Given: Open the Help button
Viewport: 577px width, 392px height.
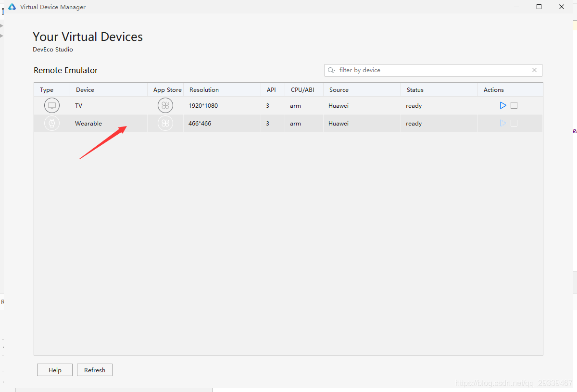Looking at the screenshot, I should click(55, 370).
